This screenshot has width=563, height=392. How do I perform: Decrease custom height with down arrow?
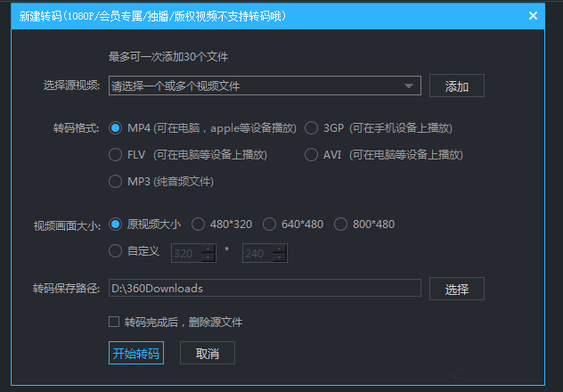pos(280,258)
